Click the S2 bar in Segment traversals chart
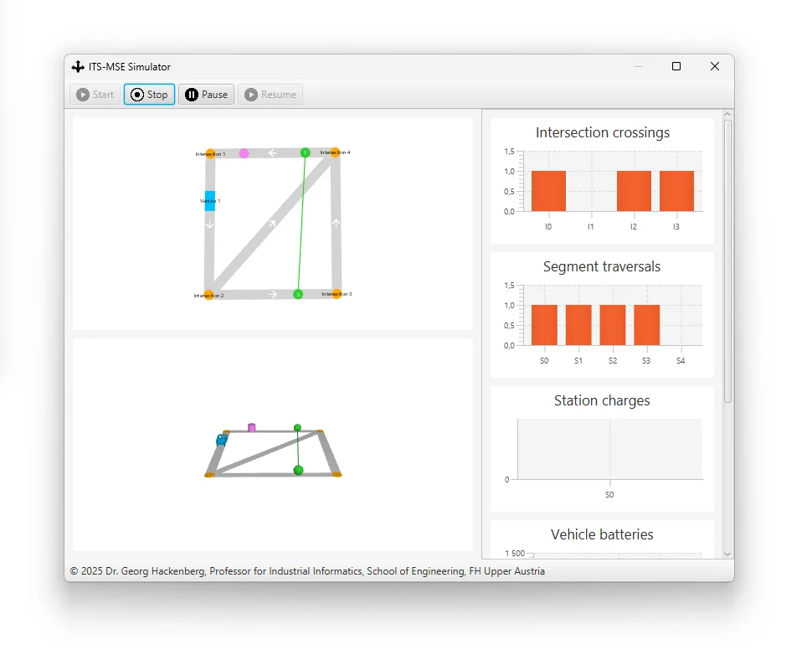The image size is (812, 655). (613, 325)
